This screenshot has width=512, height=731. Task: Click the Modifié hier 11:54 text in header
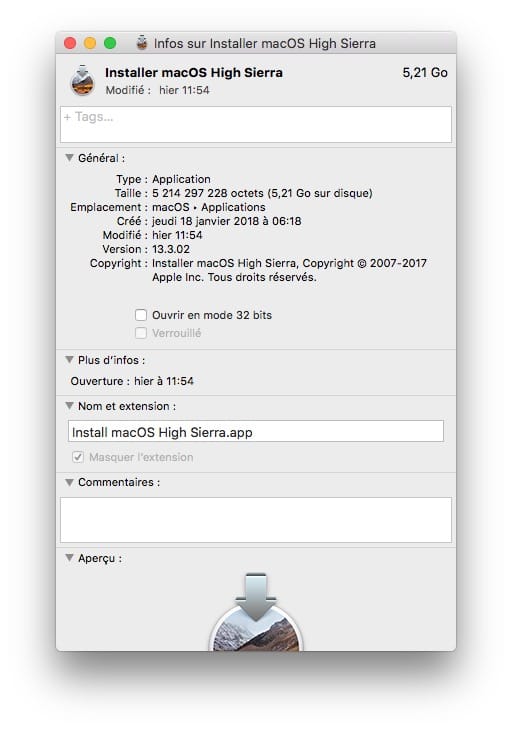[x=157, y=90]
